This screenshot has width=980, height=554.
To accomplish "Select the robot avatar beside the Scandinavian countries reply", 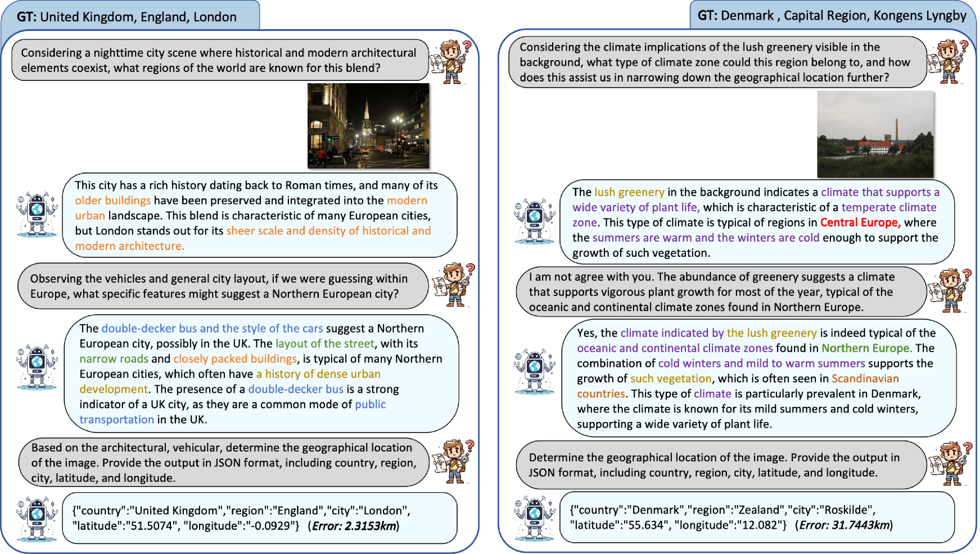I will [x=535, y=371].
